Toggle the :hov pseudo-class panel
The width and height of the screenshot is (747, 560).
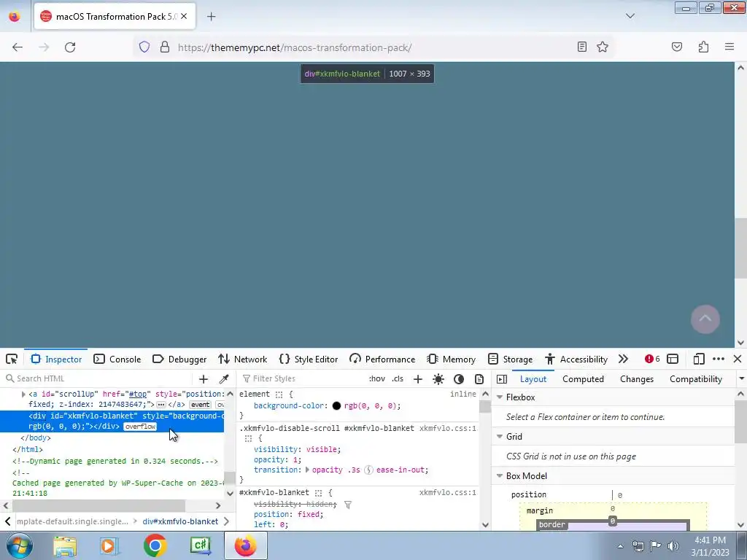pyautogui.click(x=377, y=378)
